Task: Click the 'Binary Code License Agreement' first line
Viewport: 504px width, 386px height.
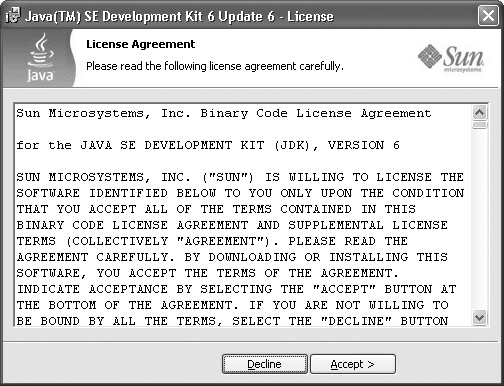Action: [x=224, y=114]
